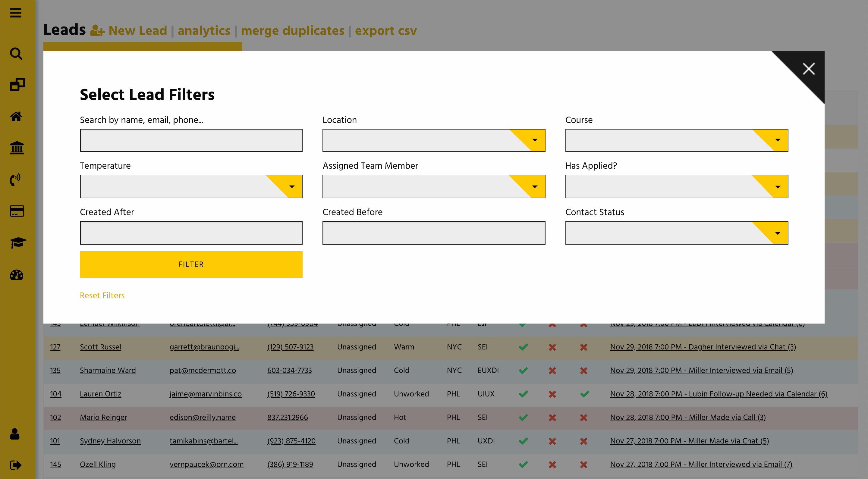Click the bank/institution sidebar icon
868x479 pixels.
(x=16, y=148)
